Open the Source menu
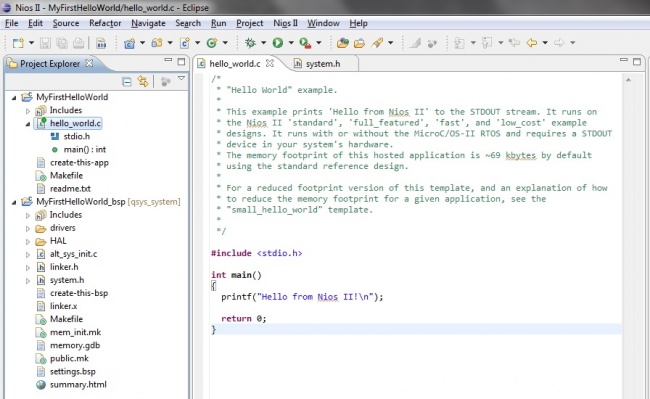Viewport: 650px width, 399px height. point(66,23)
